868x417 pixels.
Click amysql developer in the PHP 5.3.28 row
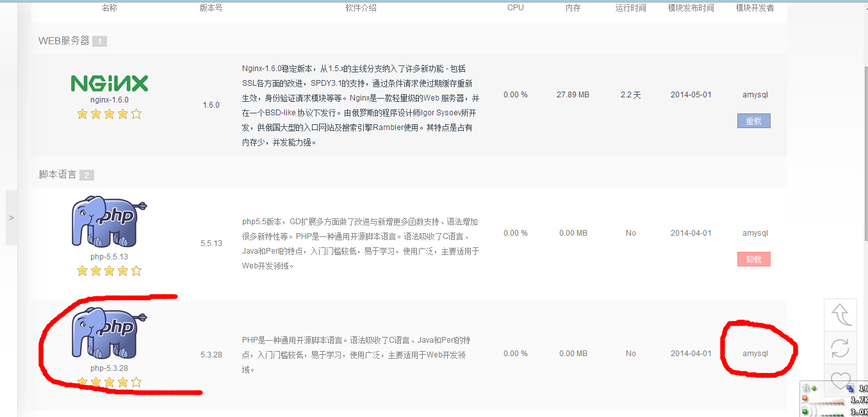pos(755,354)
